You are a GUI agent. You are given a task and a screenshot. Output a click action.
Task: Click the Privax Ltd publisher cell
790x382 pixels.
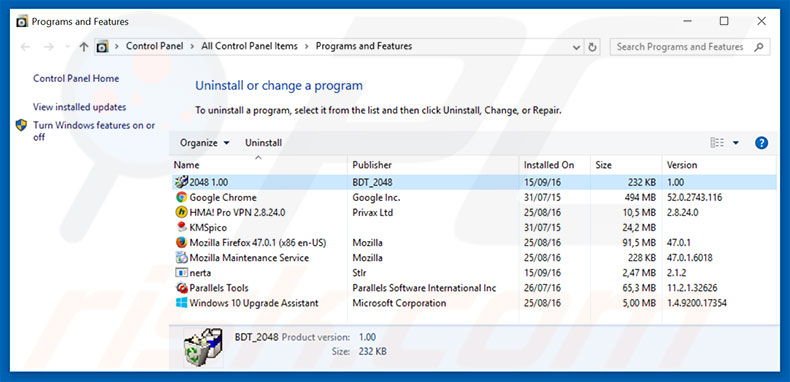coord(372,212)
